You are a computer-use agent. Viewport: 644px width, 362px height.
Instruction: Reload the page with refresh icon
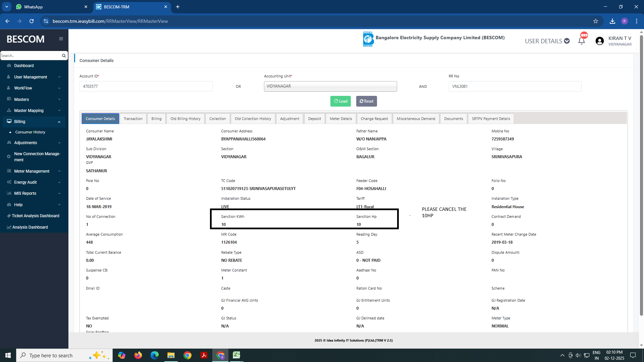coord(32,21)
